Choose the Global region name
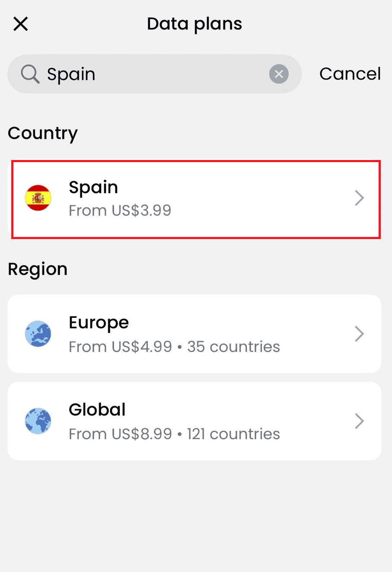This screenshot has width=392, height=572. click(x=97, y=409)
